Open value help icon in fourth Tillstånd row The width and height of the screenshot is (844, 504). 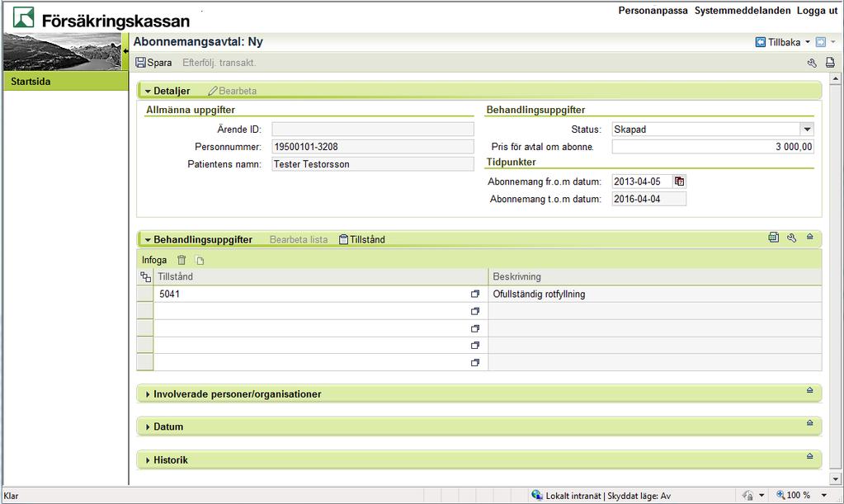coord(474,346)
